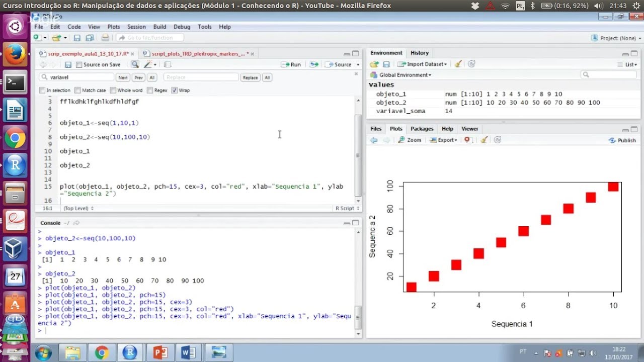Click the re-run previous code icon
This screenshot has height=362, width=644.
pyautogui.click(x=314, y=64)
